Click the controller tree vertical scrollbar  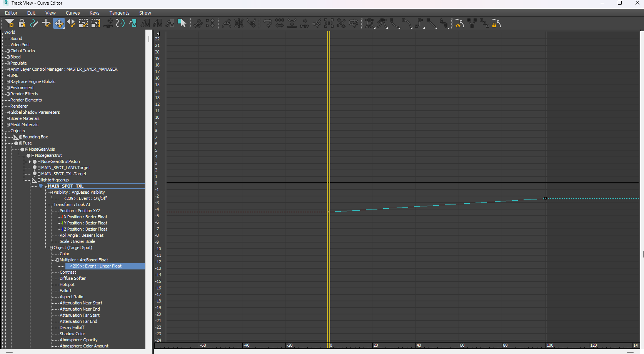[x=149, y=39]
